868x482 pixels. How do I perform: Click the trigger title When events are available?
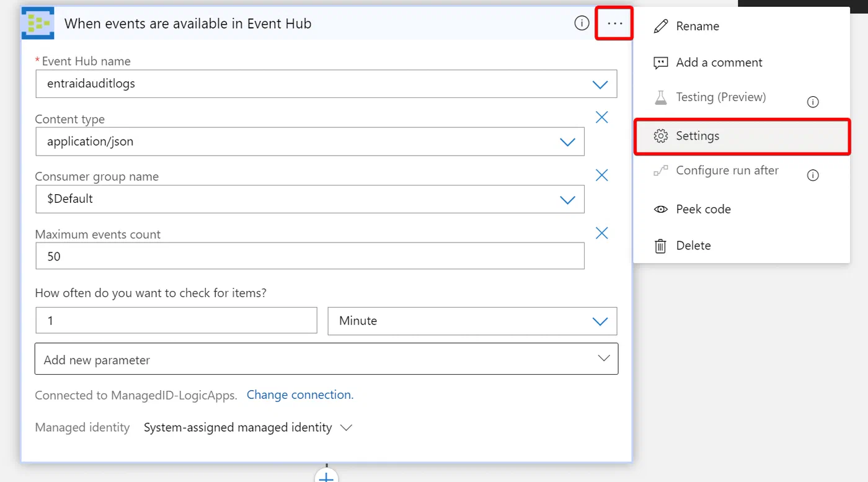(x=188, y=24)
